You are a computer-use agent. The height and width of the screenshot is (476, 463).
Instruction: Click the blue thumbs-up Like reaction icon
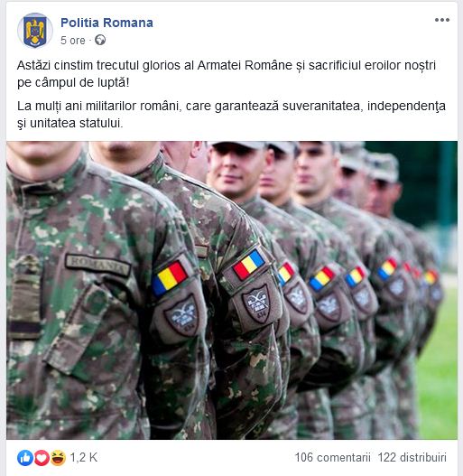click(25, 458)
